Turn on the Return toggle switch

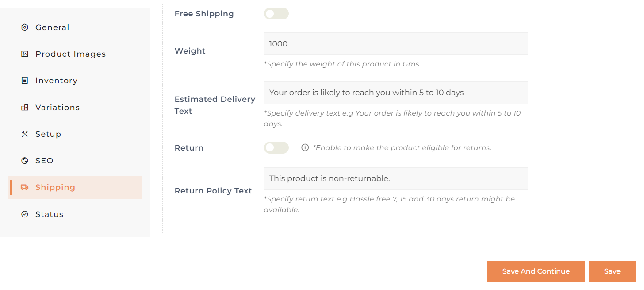276,148
